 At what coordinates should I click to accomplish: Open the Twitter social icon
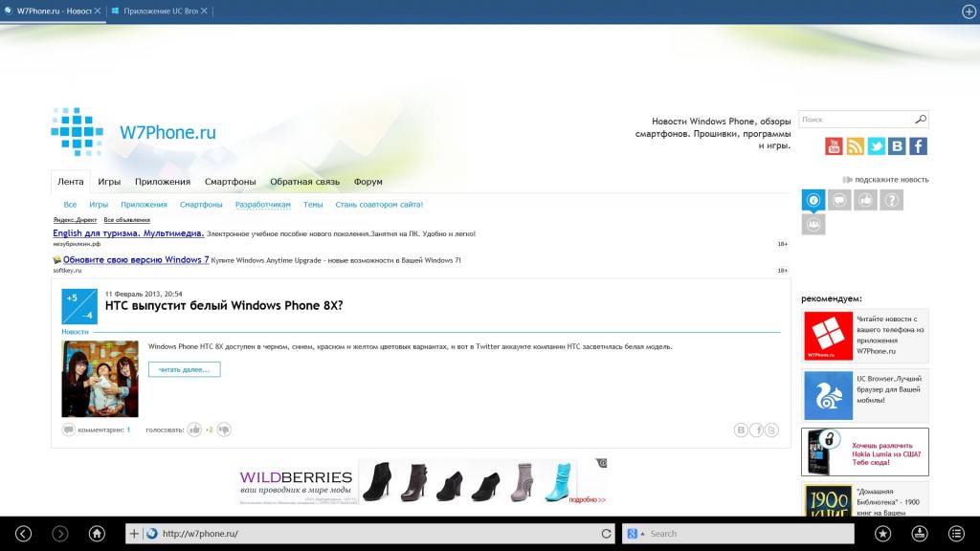tap(877, 146)
